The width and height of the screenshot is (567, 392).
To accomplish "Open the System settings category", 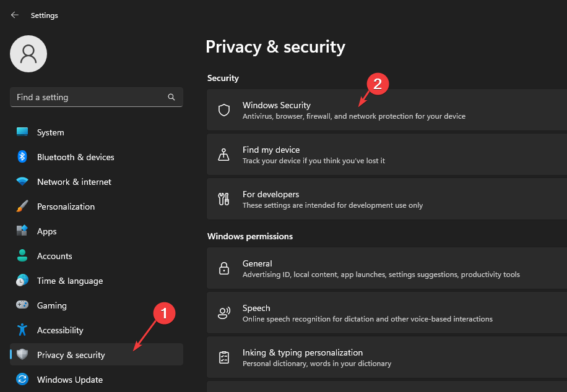I will [96, 132].
